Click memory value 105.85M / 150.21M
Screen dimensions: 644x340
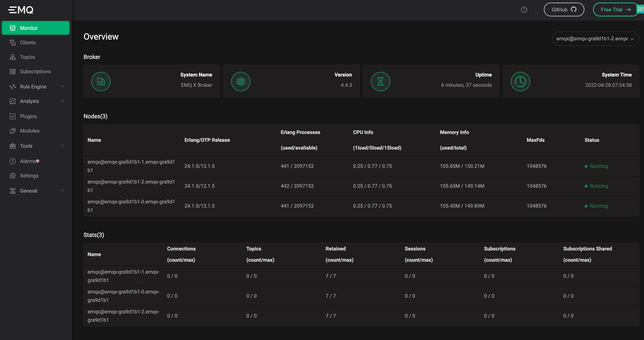click(462, 166)
